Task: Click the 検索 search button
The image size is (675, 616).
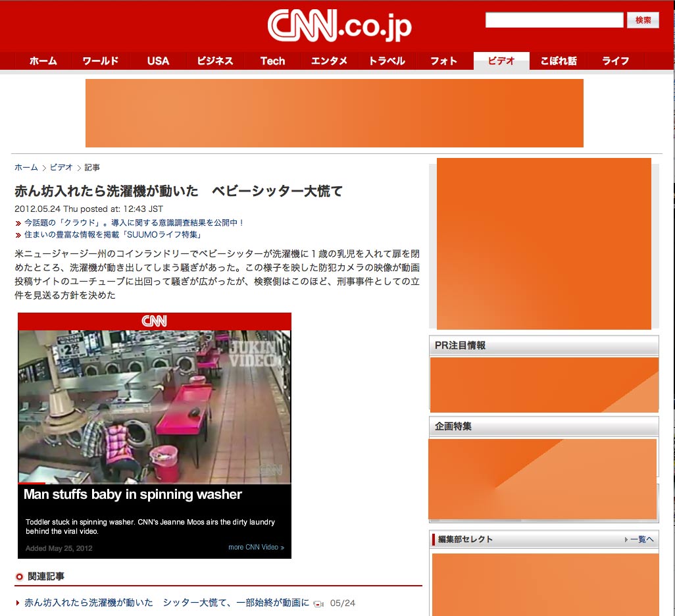Action: (643, 20)
